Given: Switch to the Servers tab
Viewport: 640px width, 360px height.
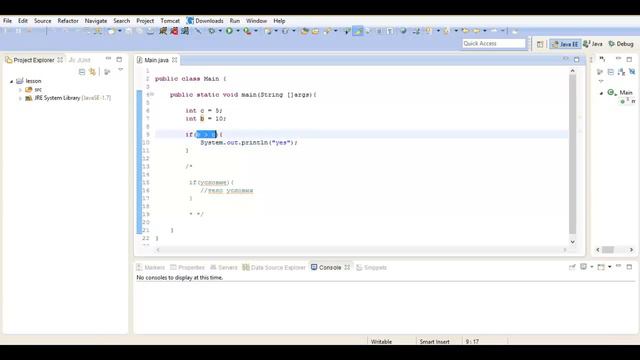Looking at the screenshot, I should 224,267.
